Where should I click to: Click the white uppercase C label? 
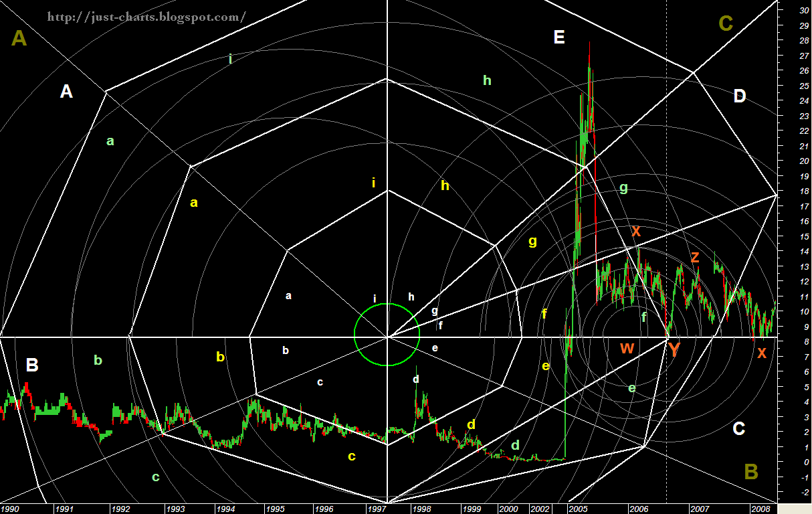(x=738, y=428)
